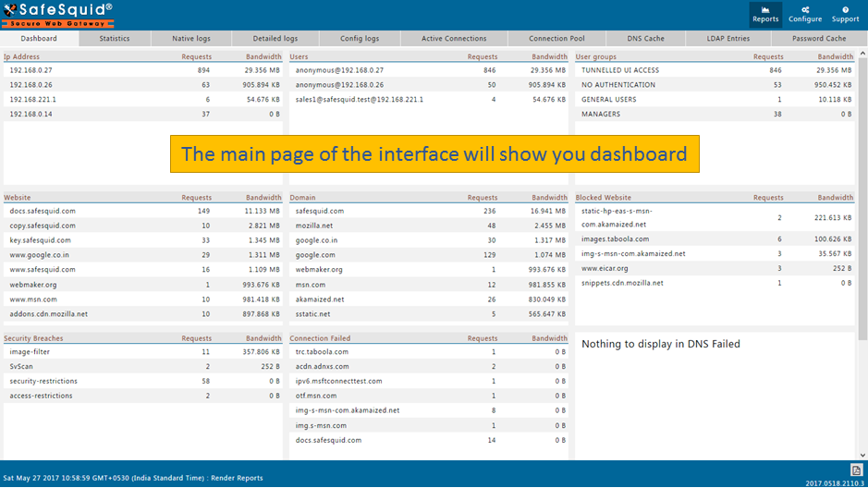Click image-filter security breach row
Screen dimensions: 868x488
coord(143,352)
